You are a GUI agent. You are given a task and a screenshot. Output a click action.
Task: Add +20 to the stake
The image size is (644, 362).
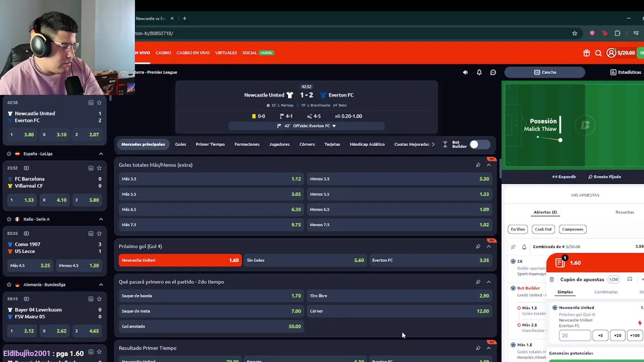coord(617,335)
